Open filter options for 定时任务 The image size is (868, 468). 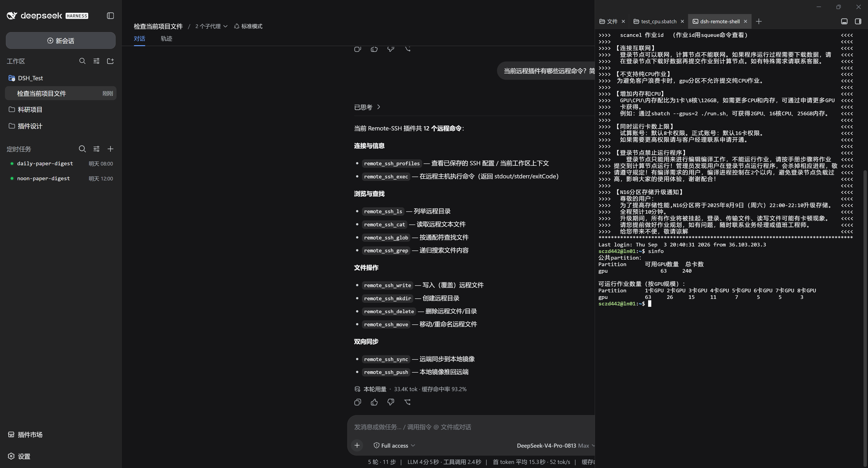pos(96,149)
